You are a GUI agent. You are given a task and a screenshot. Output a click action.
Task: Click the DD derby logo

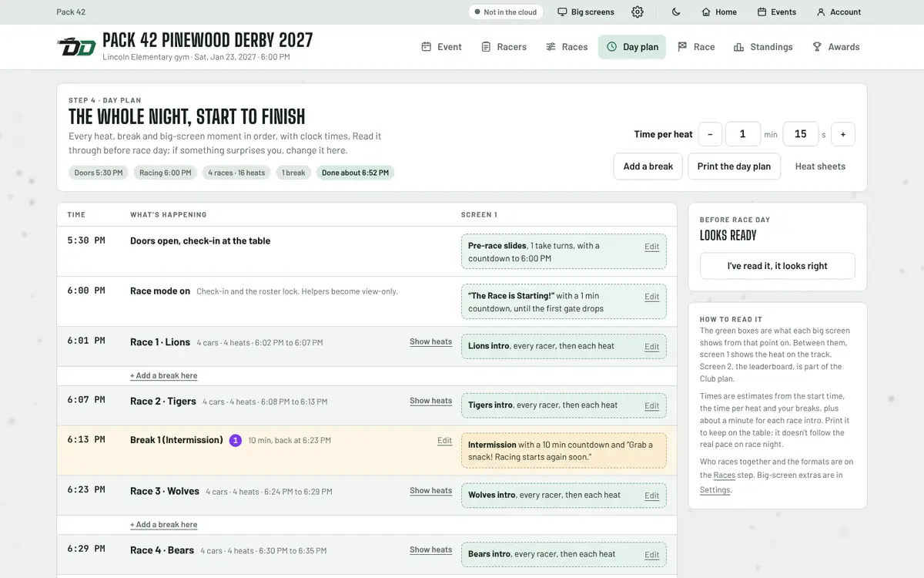click(76, 47)
